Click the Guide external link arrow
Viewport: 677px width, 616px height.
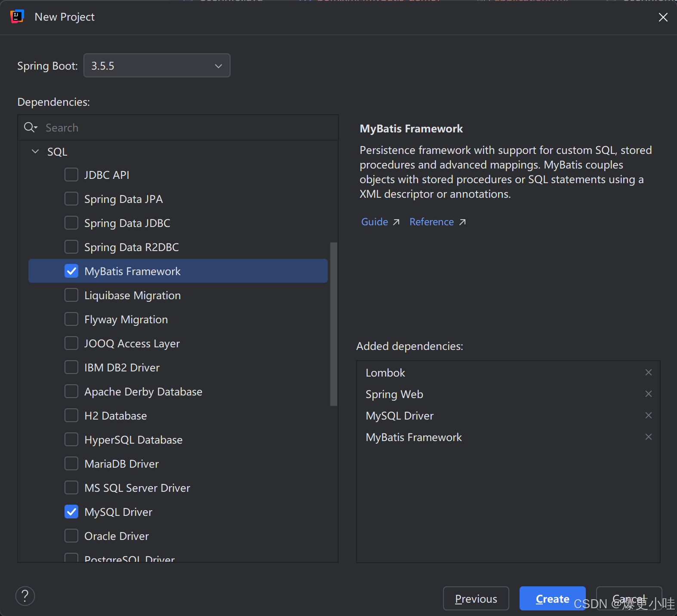[x=396, y=222]
